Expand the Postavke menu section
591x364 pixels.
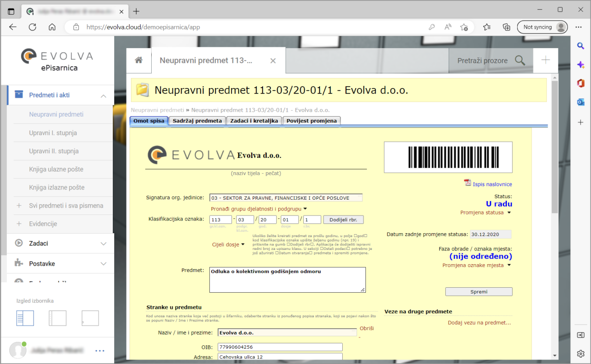[103, 264]
